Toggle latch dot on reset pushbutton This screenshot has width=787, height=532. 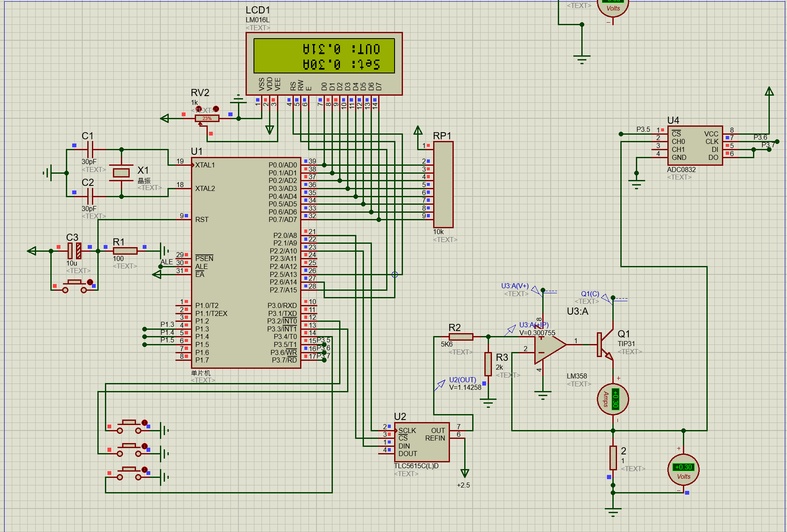pyautogui.click(x=90, y=282)
